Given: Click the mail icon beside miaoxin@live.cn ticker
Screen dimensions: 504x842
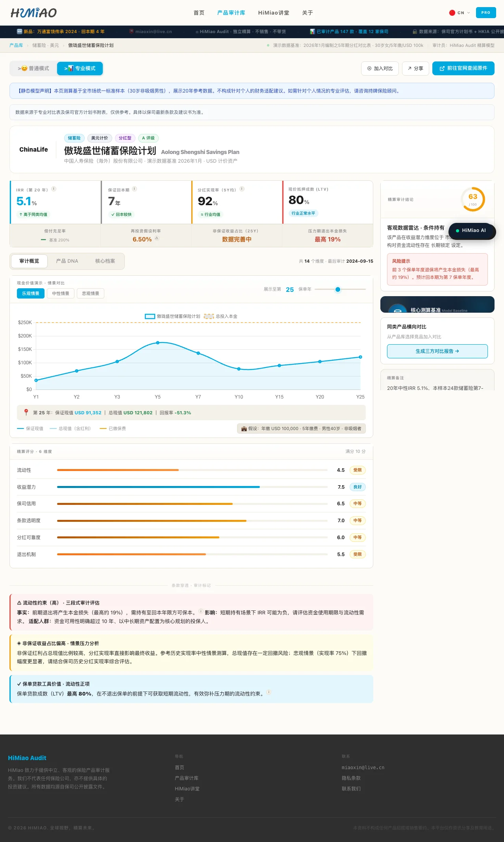Looking at the screenshot, I should 132,32.
